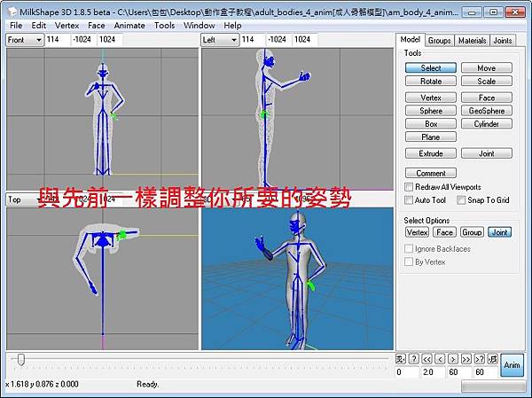Image resolution: width=532 pixels, height=398 pixels.
Task: Switch to the Materials tab
Action: click(473, 41)
